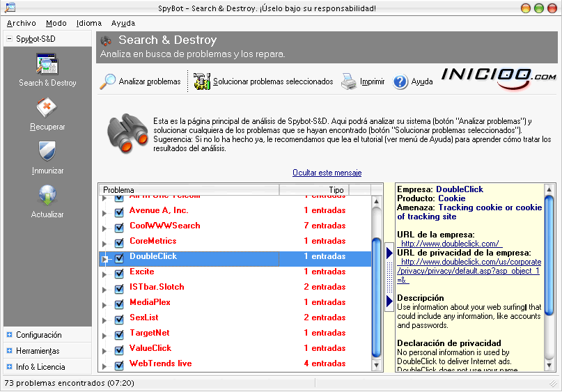Click the green maximize window button
This screenshot has width=562, height=392.
pyautogui.click(x=539, y=8)
